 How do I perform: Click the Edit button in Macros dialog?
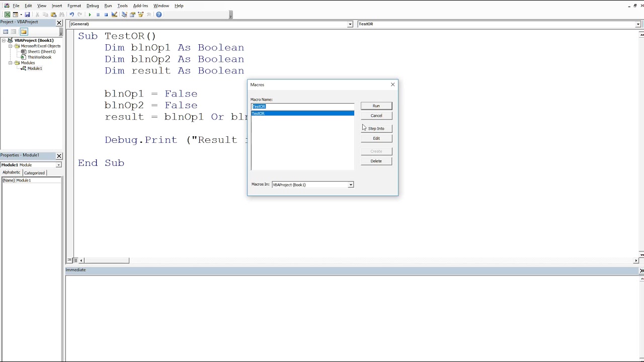pyautogui.click(x=376, y=138)
